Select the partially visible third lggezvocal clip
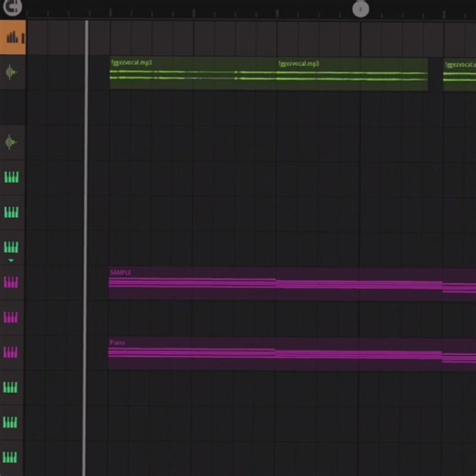 (460, 75)
